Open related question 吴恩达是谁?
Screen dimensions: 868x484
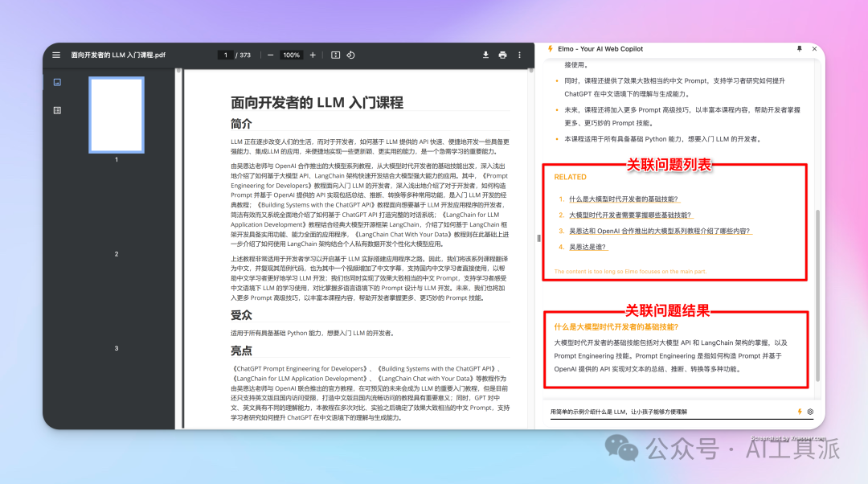[588, 247]
